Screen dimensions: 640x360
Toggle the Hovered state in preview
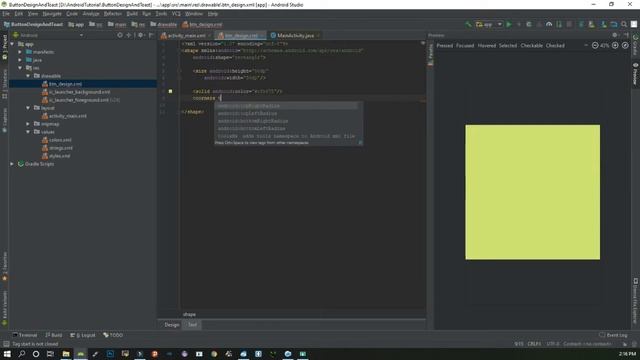(x=487, y=46)
